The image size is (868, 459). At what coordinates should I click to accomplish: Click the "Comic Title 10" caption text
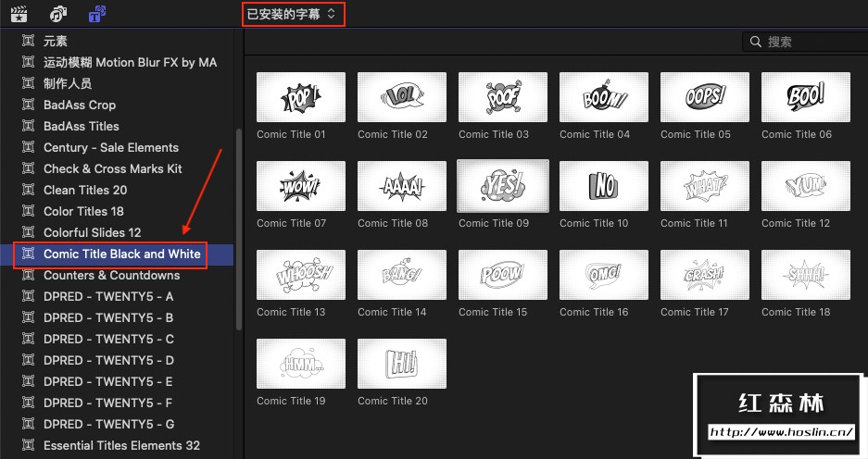click(x=594, y=223)
